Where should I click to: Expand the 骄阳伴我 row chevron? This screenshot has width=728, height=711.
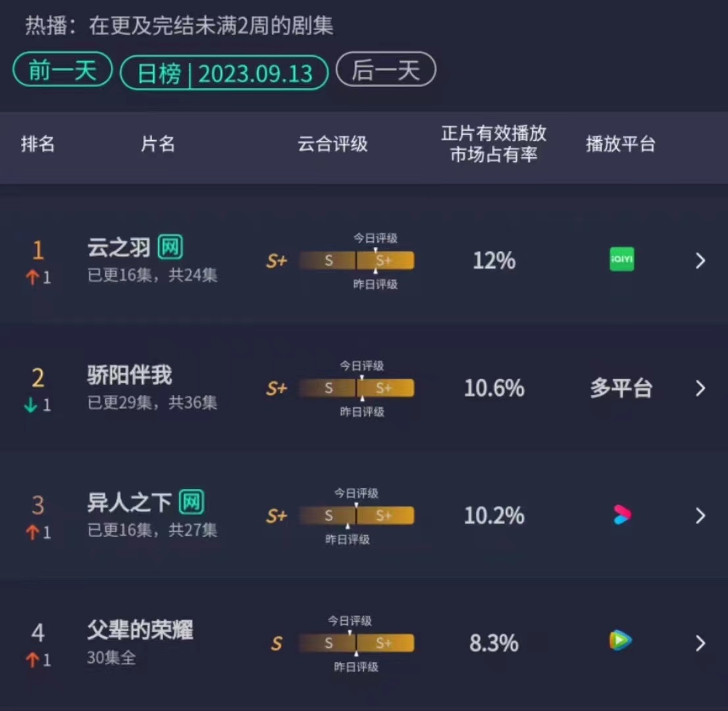(700, 388)
